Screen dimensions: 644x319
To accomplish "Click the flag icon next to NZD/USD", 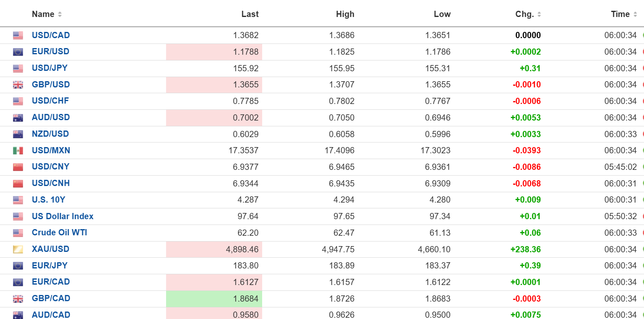I will pos(18,134).
